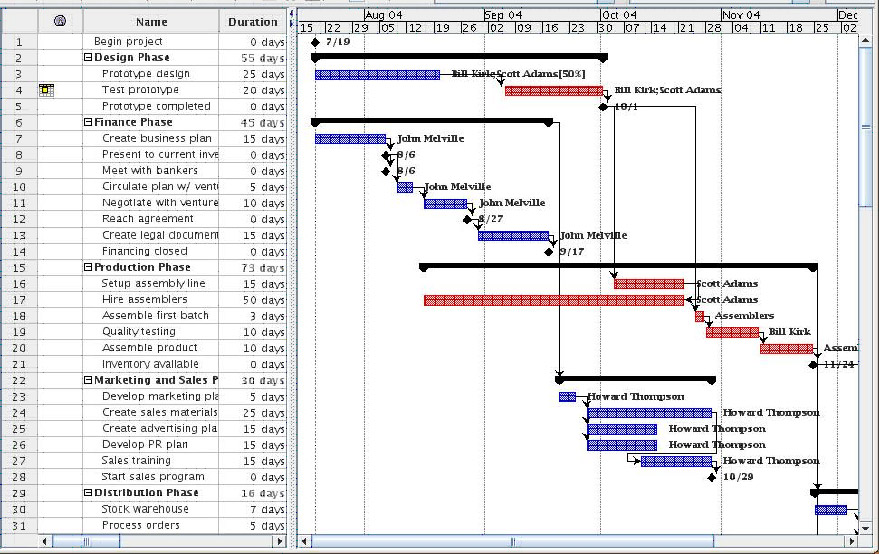Click the vertical scrollbar thumb

pyautogui.click(x=866, y=126)
